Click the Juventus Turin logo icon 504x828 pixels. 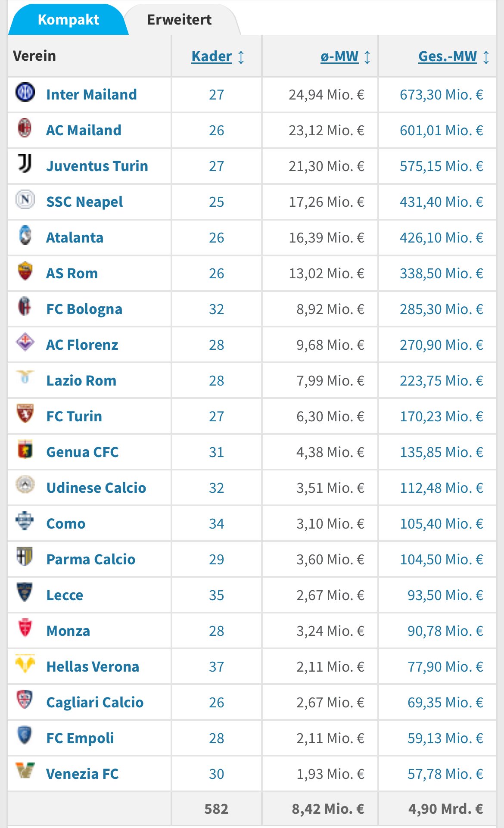pos(25,164)
